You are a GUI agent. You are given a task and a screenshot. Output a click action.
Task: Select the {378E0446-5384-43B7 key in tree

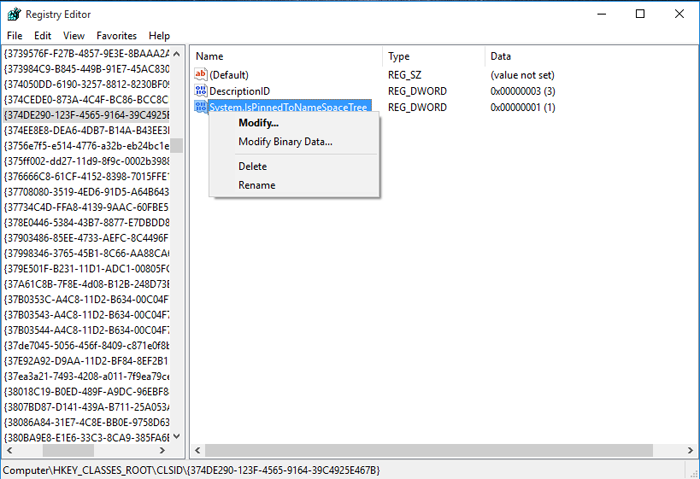87,223
